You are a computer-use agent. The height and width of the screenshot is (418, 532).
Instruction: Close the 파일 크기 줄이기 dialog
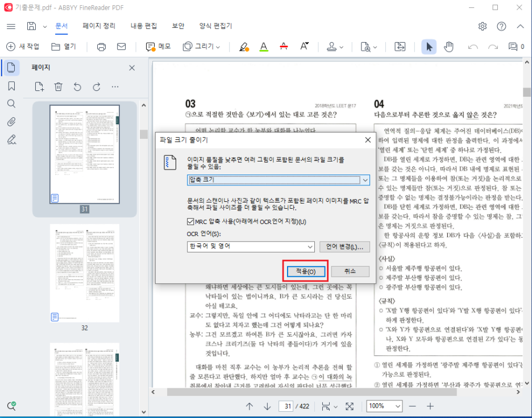pyautogui.click(x=368, y=140)
